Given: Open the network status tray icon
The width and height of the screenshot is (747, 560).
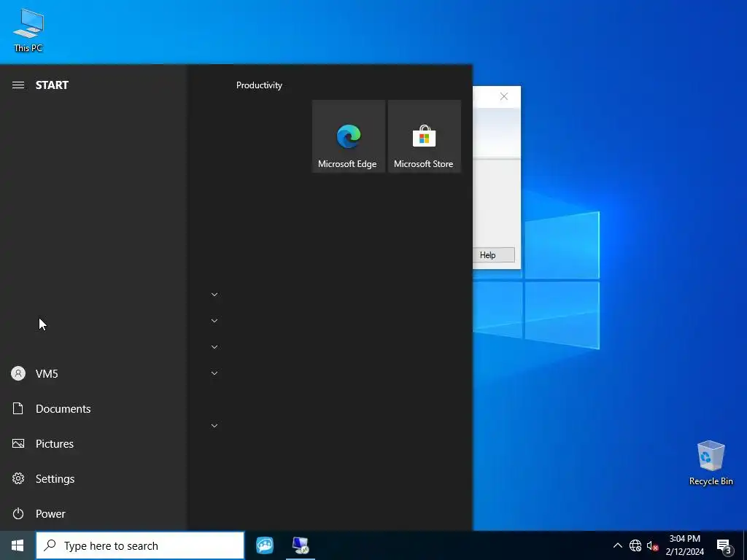Looking at the screenshot, I should 635,545.
